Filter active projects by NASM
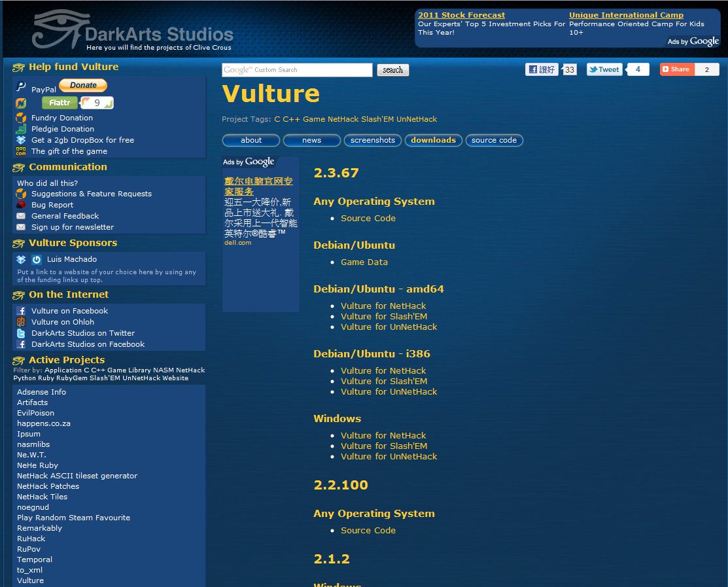 coord(164,370)
